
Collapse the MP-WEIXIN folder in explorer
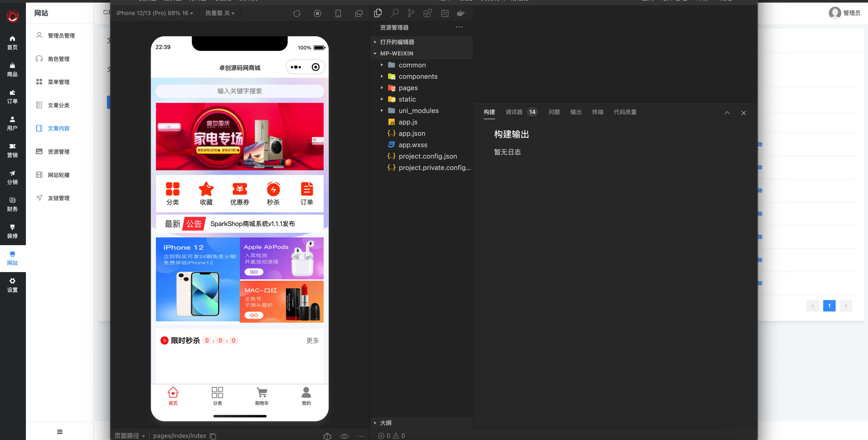[375, 53]
